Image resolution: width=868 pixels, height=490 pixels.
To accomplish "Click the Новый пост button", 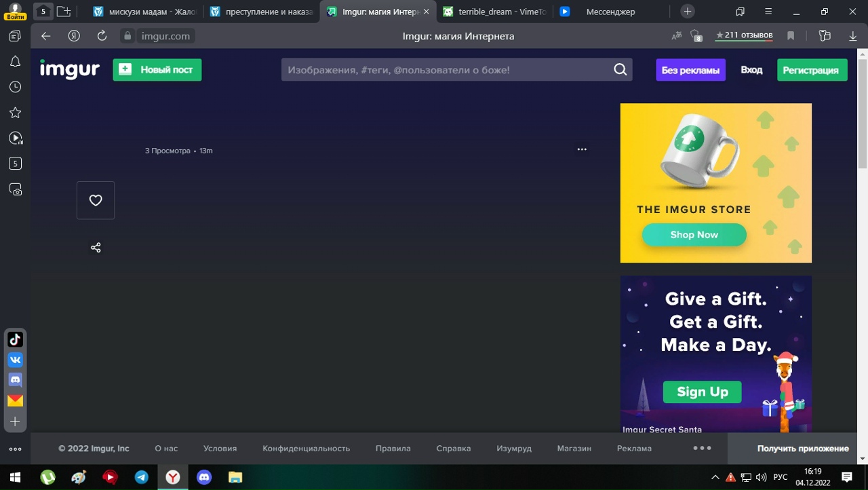I will coord(157,70).
